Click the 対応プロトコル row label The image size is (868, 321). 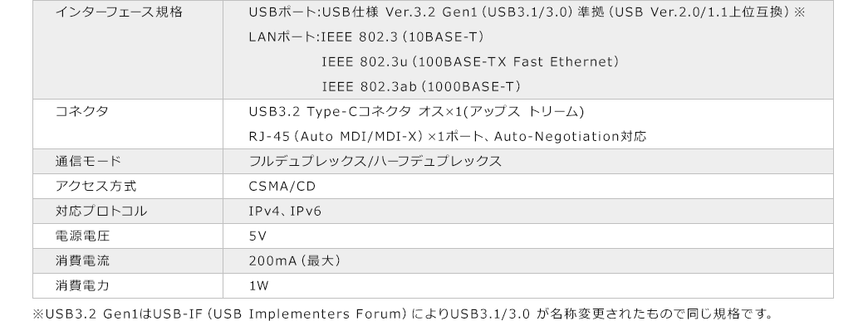[x=101, y=211]
